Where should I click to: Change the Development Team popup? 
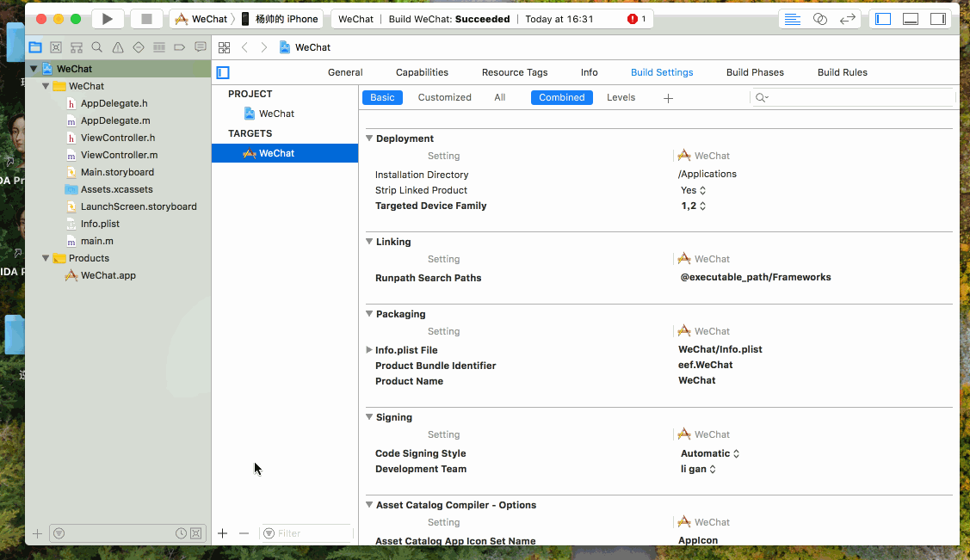(698, 469)
